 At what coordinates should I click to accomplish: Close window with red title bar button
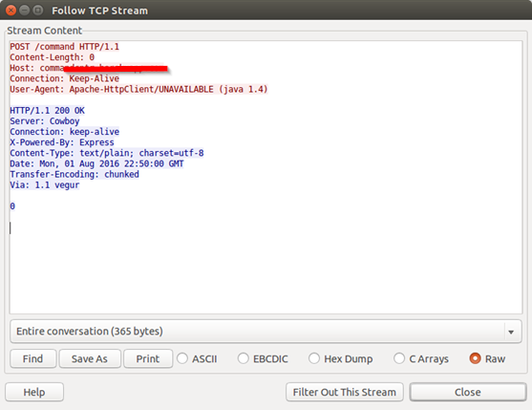tap(11, 11)
